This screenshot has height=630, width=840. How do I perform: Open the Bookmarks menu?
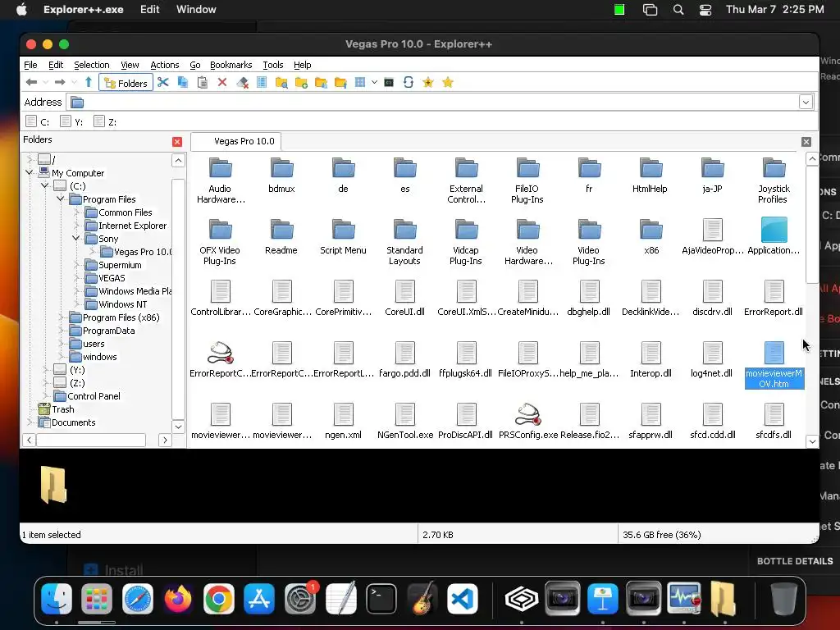(231, 65)
